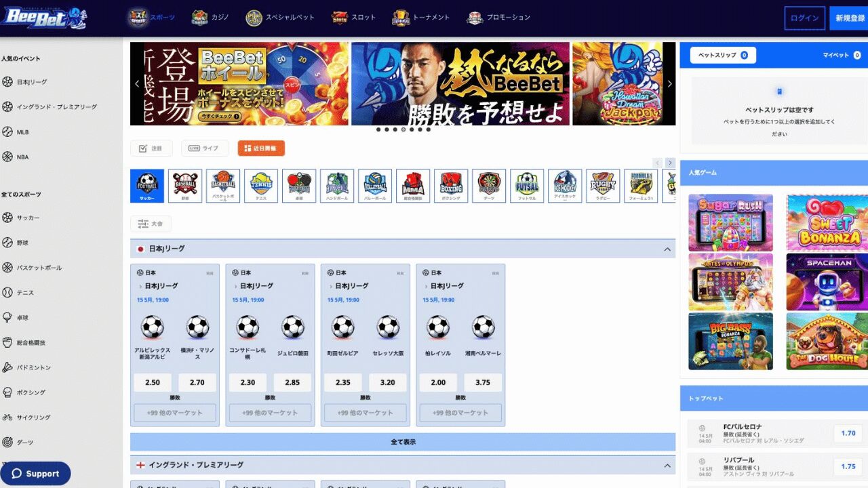Open the スポーツ top navigation item
The image size is (868, 488).
click(x=151, y=18)
